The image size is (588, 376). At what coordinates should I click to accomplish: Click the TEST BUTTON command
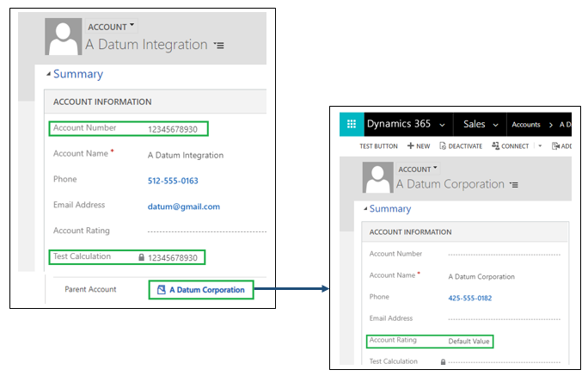point(378,146)
